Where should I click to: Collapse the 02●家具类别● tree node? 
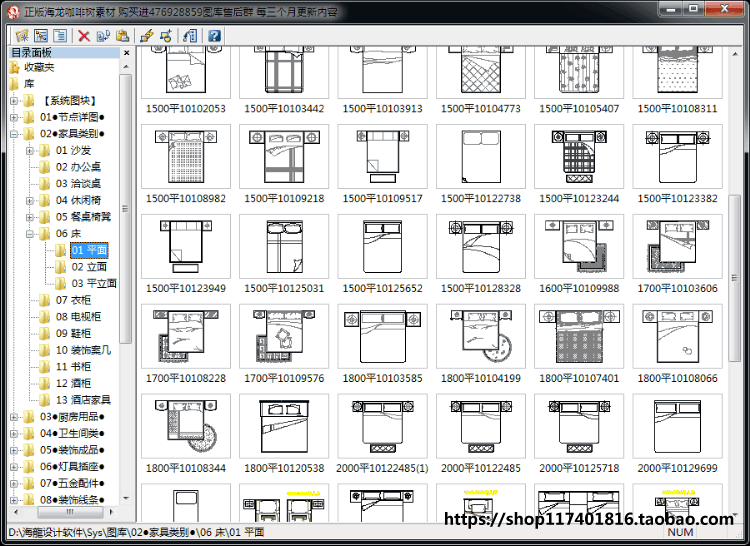pos(14,134)
